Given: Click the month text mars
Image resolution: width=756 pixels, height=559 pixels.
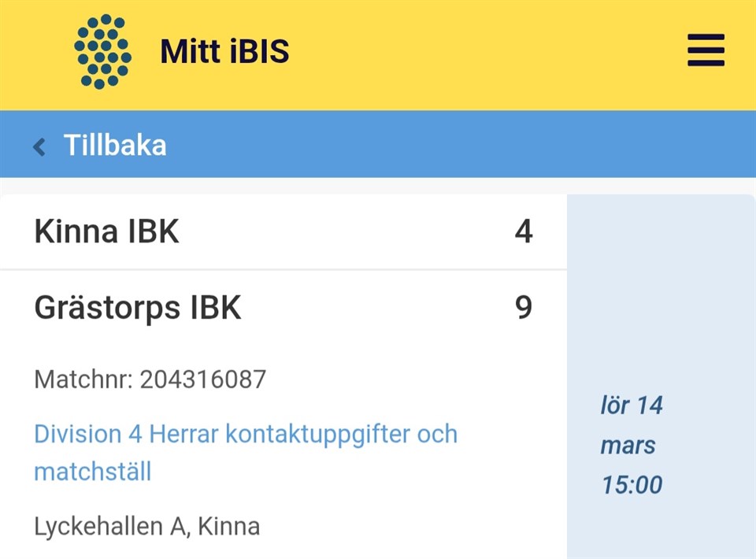Looking at the screenshot, I should (x=628, y=445).
